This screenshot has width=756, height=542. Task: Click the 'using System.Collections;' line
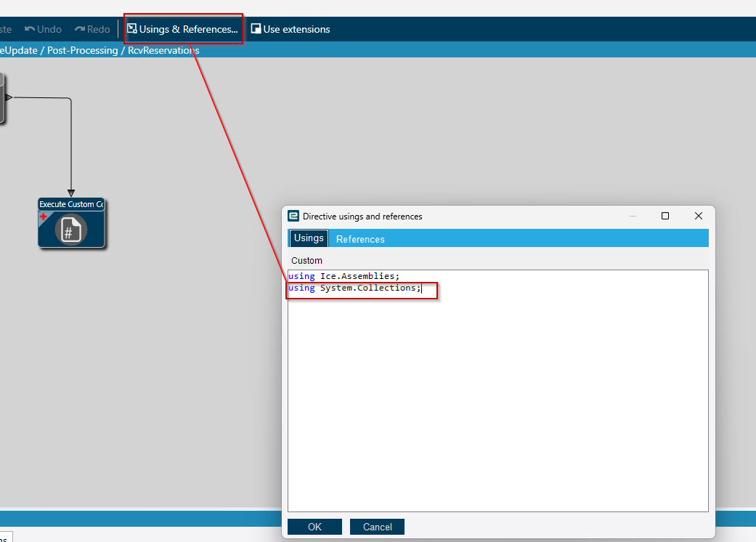point(355,288)
